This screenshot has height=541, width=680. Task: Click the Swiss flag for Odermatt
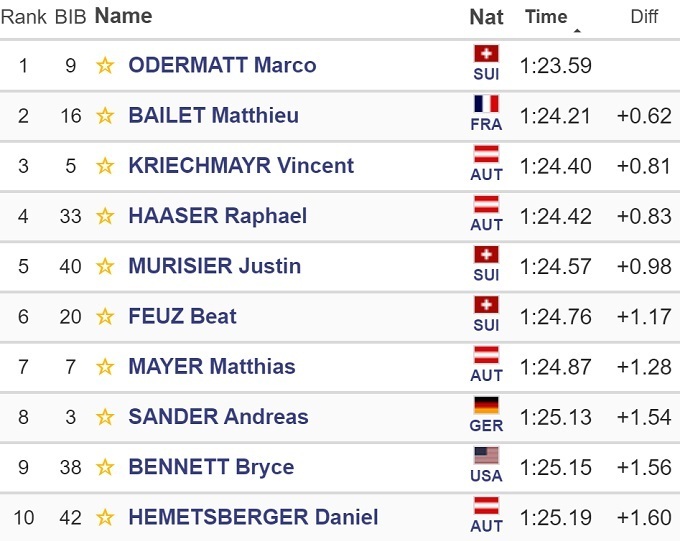click(486, 54)
